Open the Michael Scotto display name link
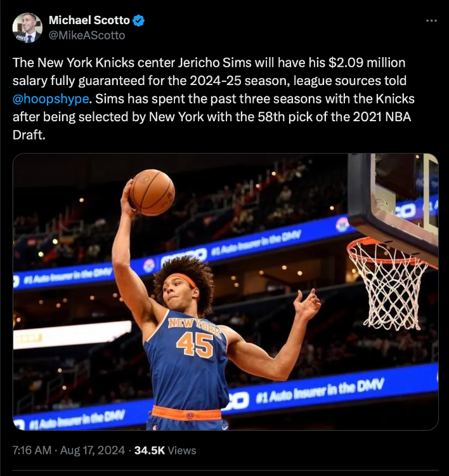This screenshot has height=476, width=449. [x=89, y=21]
